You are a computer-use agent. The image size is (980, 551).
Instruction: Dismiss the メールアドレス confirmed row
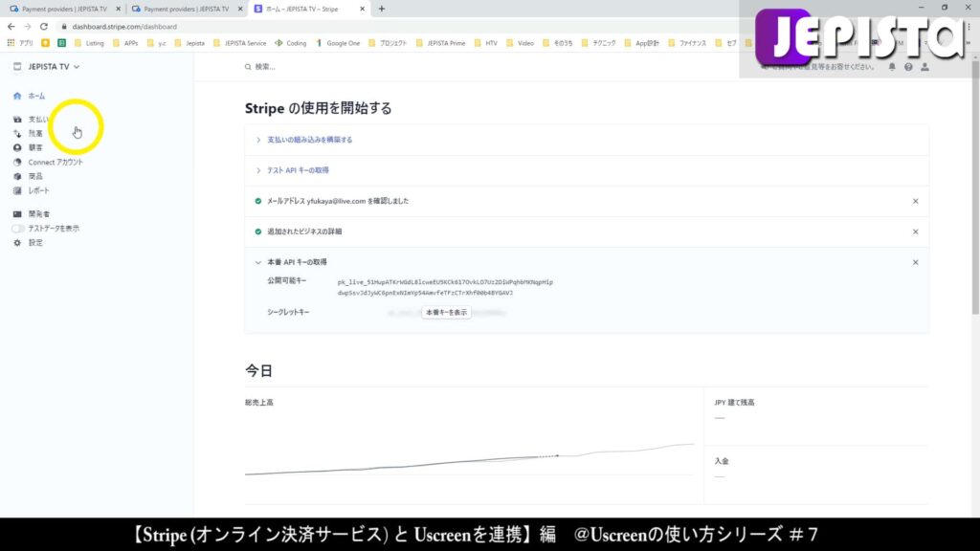916,201
